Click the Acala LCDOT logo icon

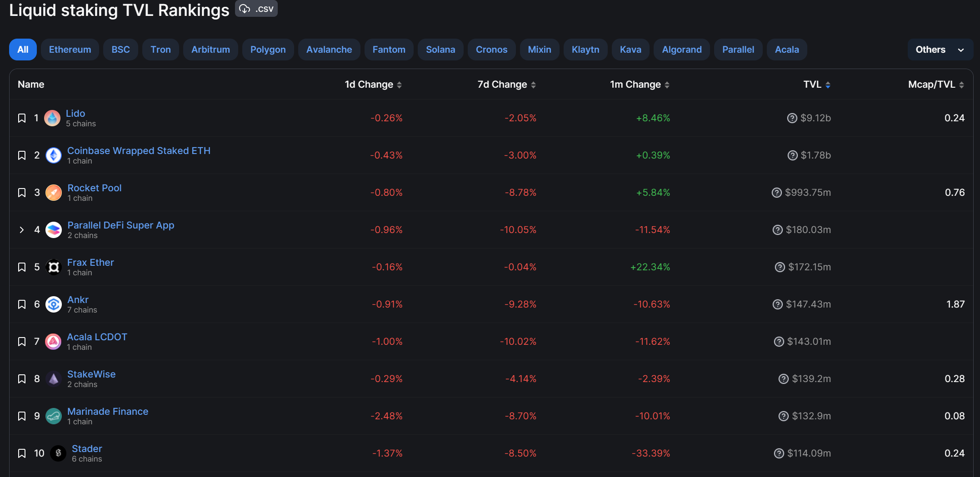53,342
